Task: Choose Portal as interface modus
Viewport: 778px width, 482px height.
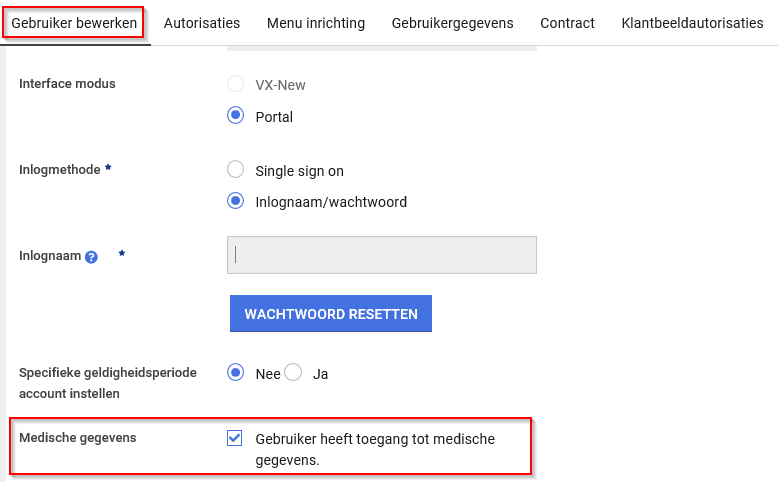Action: 236,116
